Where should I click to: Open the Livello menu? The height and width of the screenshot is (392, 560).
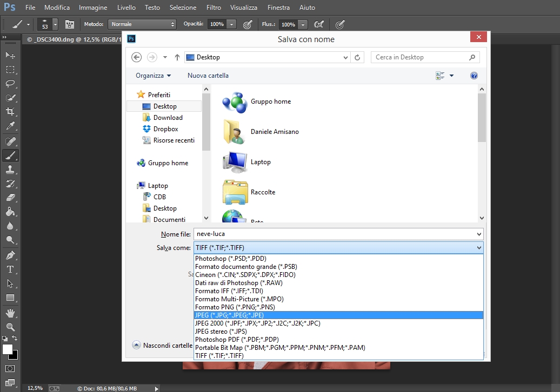point(126,8)
